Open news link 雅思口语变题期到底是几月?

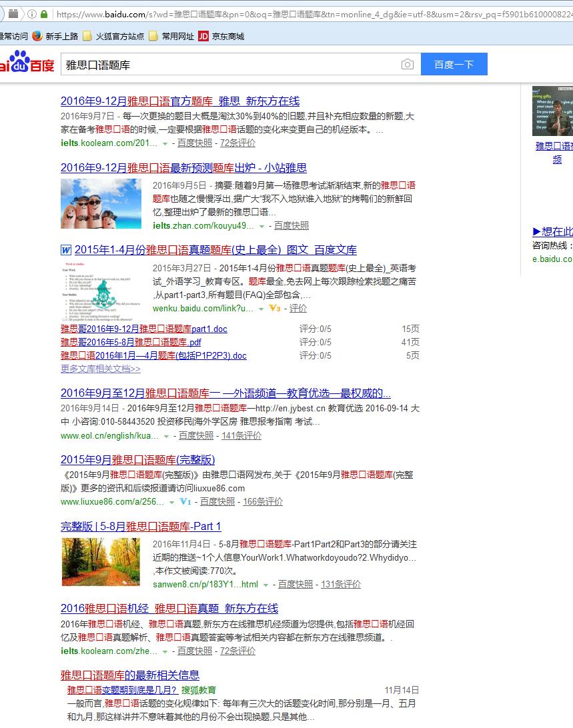pyautogui.click(x=122, y=691)
